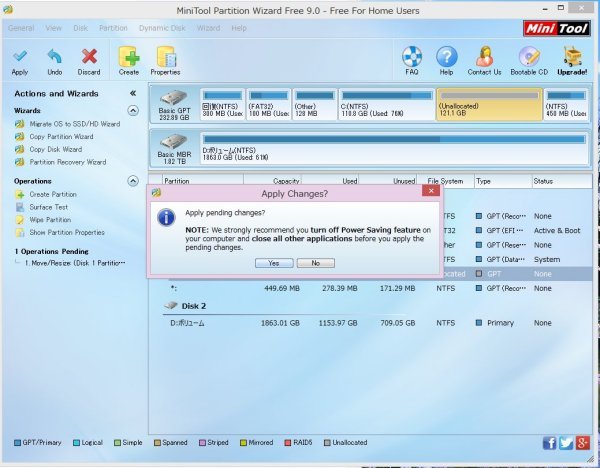Click the RAID5 legend color box
600x468 pixels.
click(288, 443)
